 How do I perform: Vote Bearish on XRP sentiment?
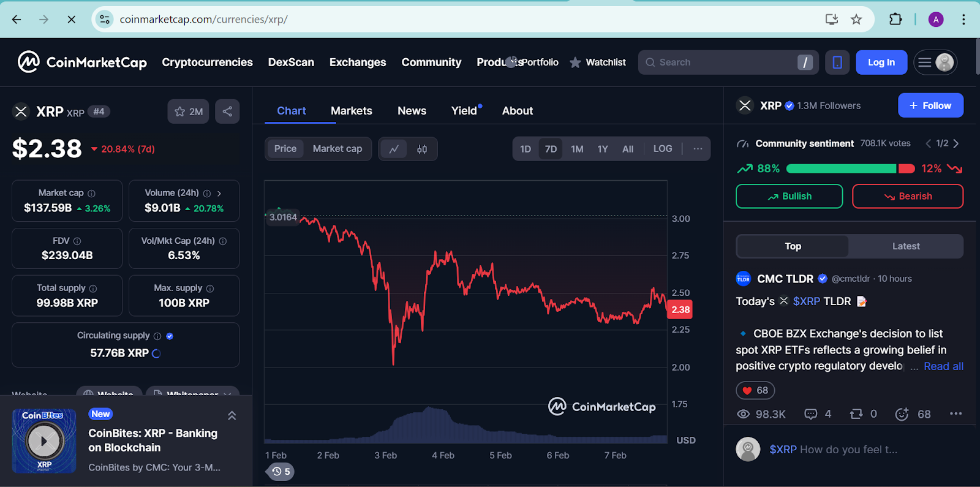coord(908,196)
